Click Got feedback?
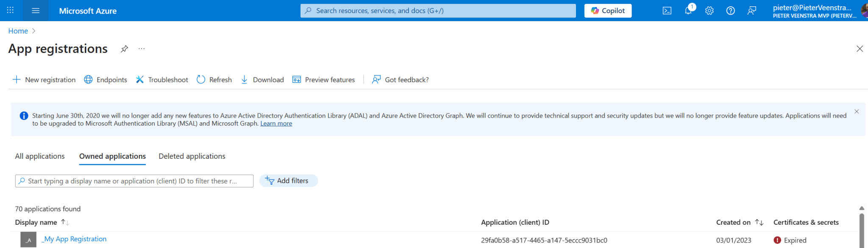 (400, 80)
